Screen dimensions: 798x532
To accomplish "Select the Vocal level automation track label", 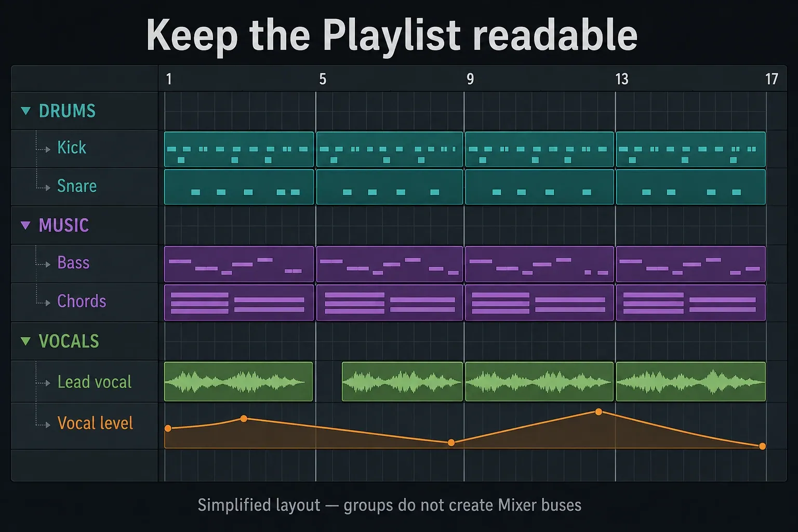I will 95,423.
